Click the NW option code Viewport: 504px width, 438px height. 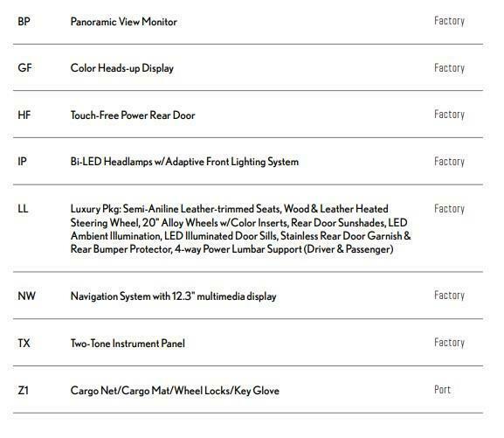point(26,295)
